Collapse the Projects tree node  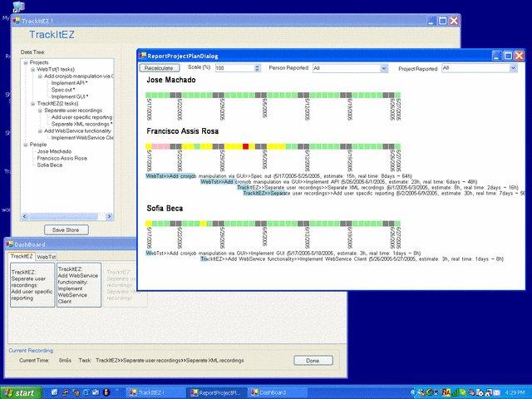click(26, 62)
